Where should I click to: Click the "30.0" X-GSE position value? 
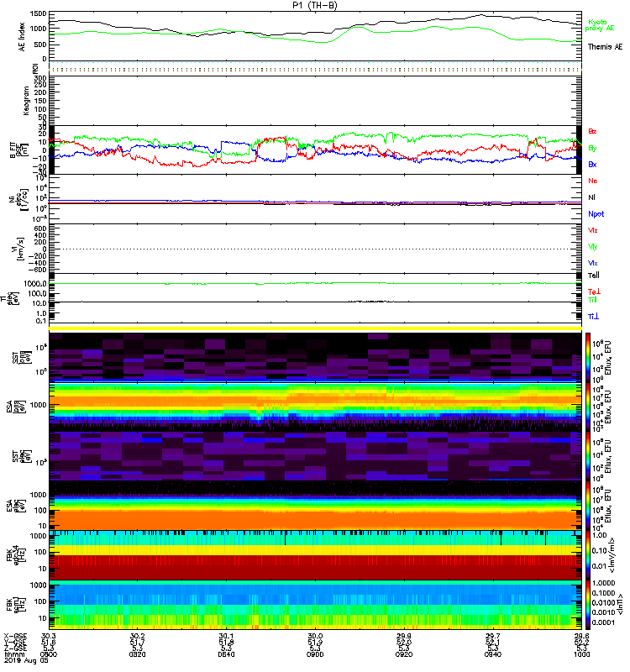coord(315,636)
